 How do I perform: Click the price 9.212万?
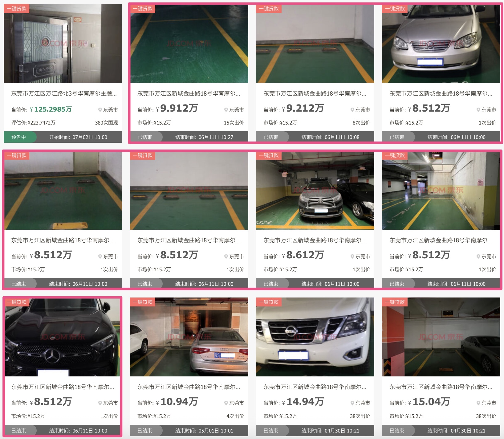tap(305, 108)
